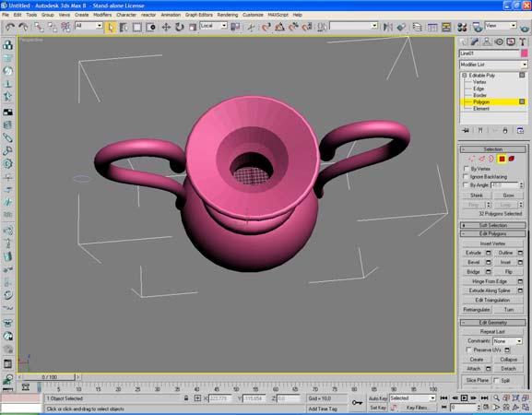Switch to the Display command panel tab
Viewport: 532px width, 415px height.
click(511, 41)
